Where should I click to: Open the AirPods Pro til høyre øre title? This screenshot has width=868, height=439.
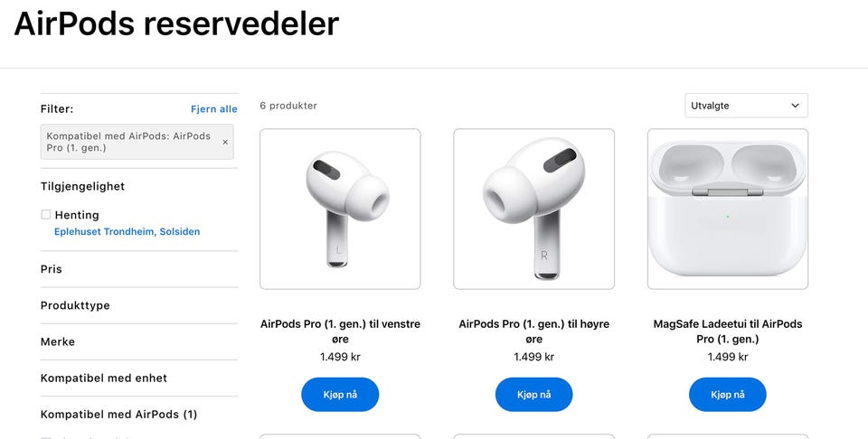(x=533, y=332)
